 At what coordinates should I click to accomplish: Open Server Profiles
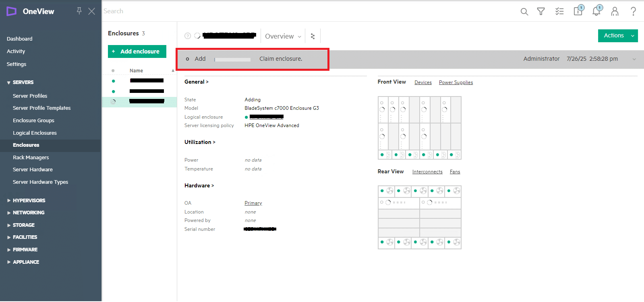tap(30, 96)
